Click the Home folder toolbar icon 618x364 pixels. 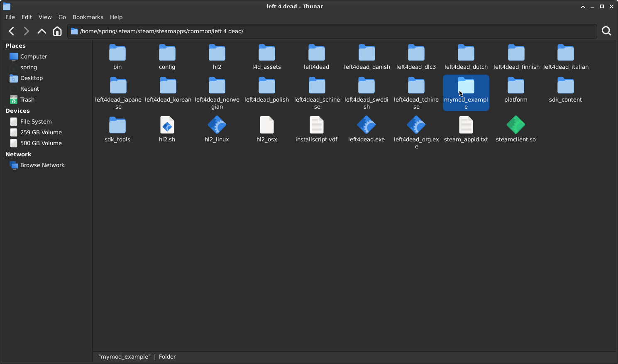[x=57, y=31]
